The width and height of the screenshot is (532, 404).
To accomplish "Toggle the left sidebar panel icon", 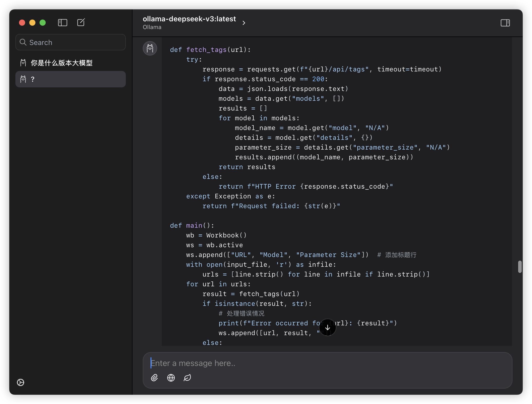I will click(63, 23).
